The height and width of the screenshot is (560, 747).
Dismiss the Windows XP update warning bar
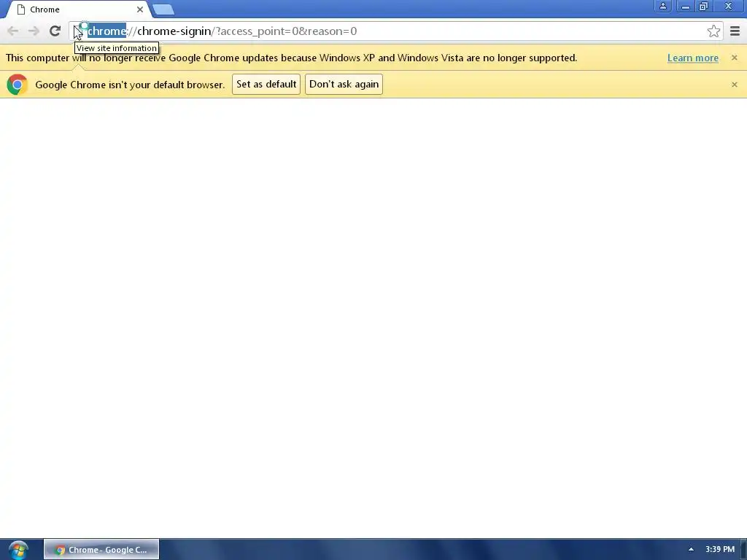[734, 58]
